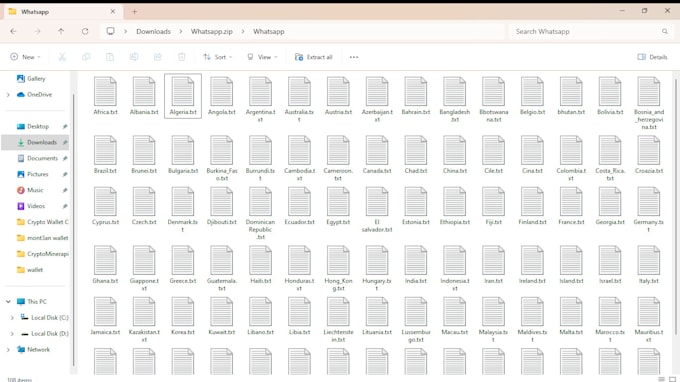This screenshot has height=382, width=680.
Task: Open the Sort dropdown menu
Action: [218, 57]
